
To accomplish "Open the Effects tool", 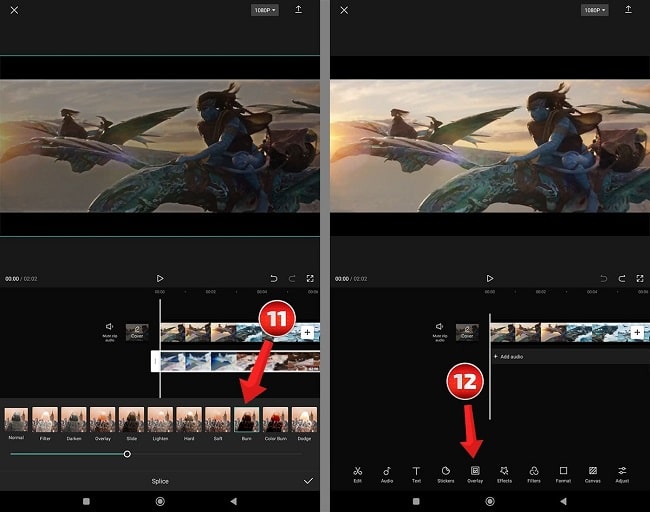I will [504, 474].
